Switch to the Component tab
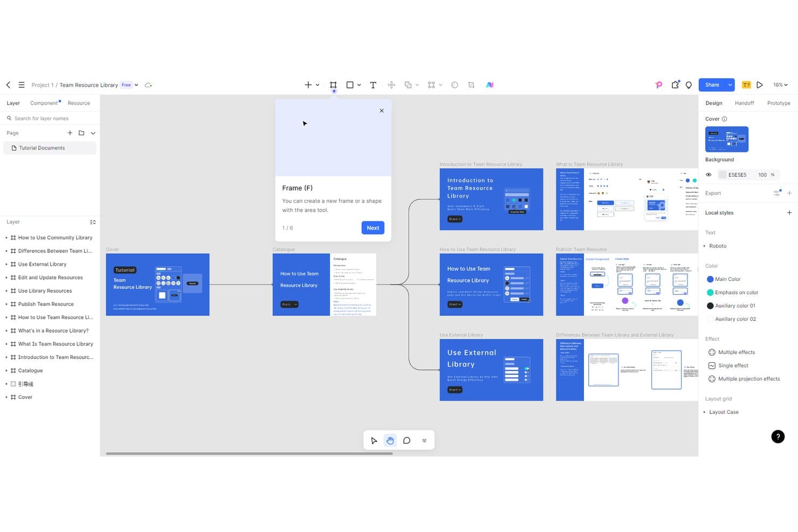 point(44,103)
